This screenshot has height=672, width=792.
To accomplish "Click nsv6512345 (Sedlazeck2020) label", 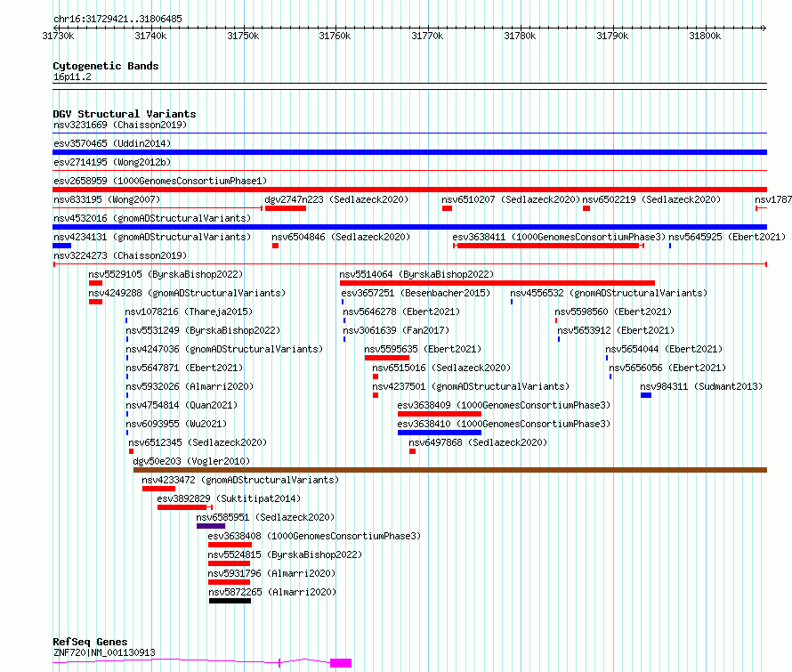I will tap(198, 442).
